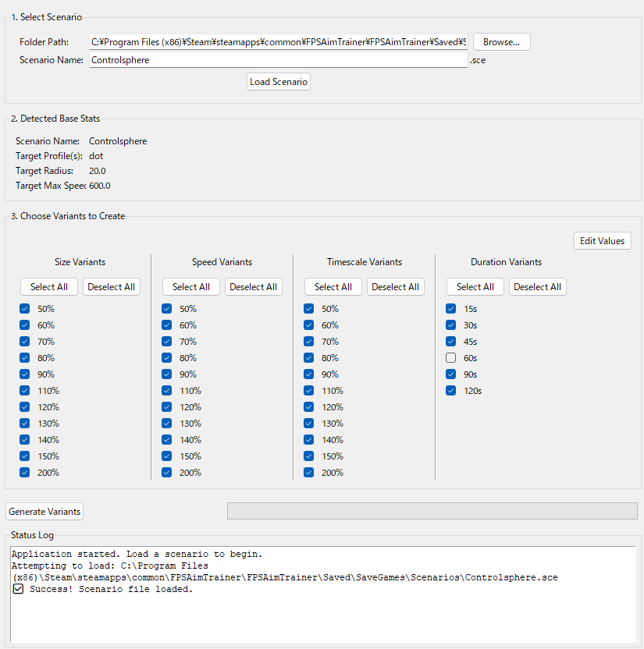Screen dimensions: 644x649
Task: Uncheck the 90% timescale variant
Action: point(308,374)
